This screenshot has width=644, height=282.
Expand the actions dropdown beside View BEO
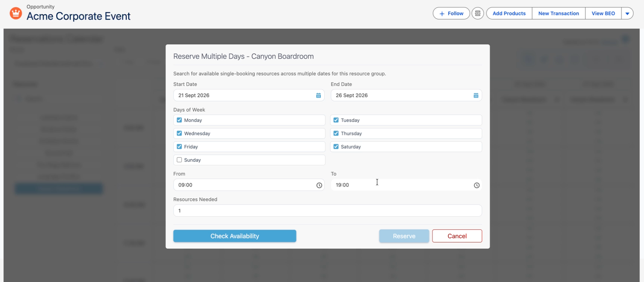click(x=627, y=13)
